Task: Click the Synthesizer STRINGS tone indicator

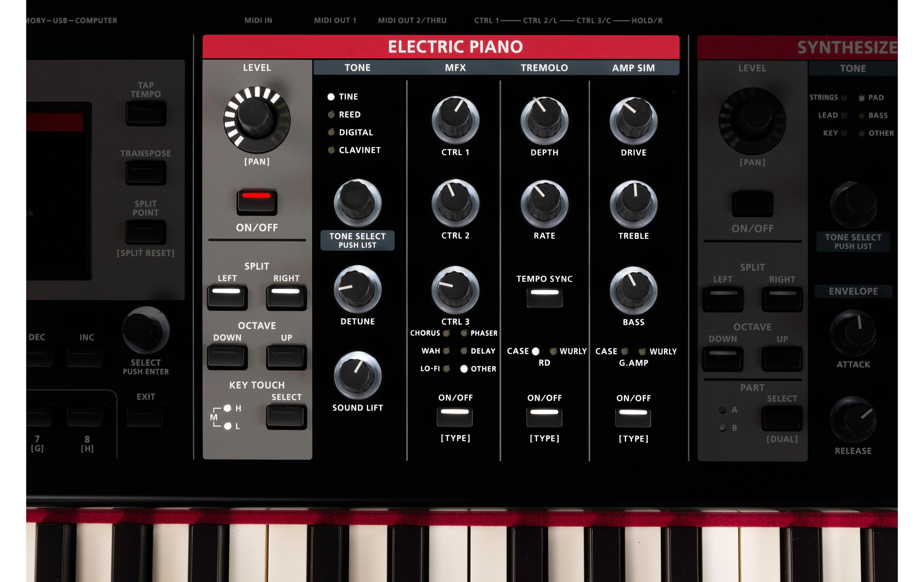Action: point(844,98)
